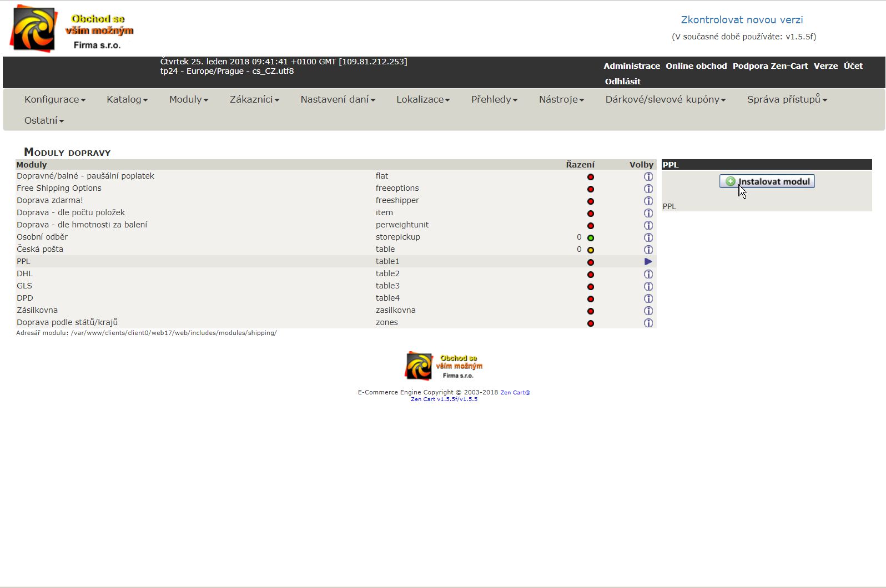Click info icon for Osobní odběr row

click(648, 237)
